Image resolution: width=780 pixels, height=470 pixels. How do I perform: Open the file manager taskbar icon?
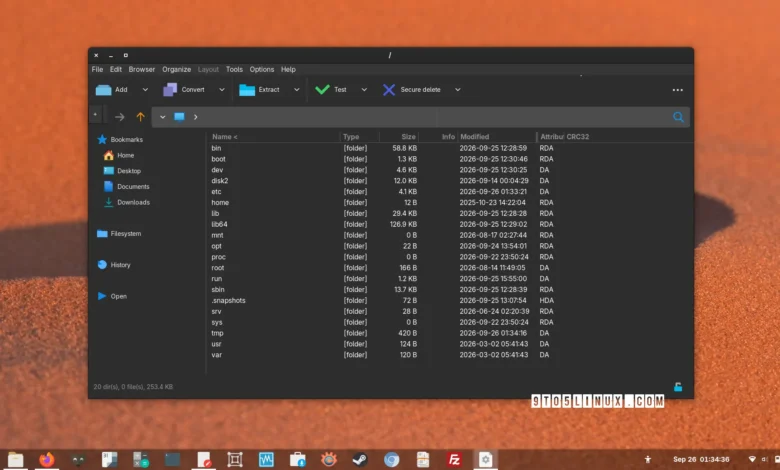(x=15, y=460)
